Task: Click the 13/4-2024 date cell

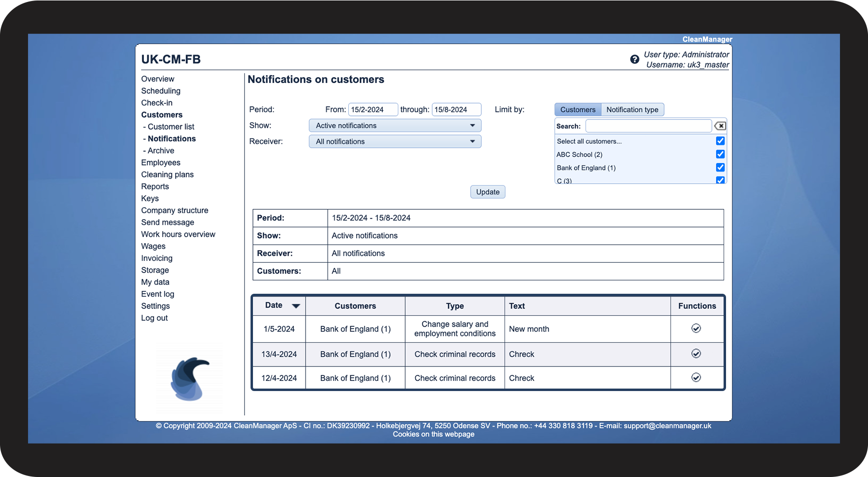Action: 279,354
